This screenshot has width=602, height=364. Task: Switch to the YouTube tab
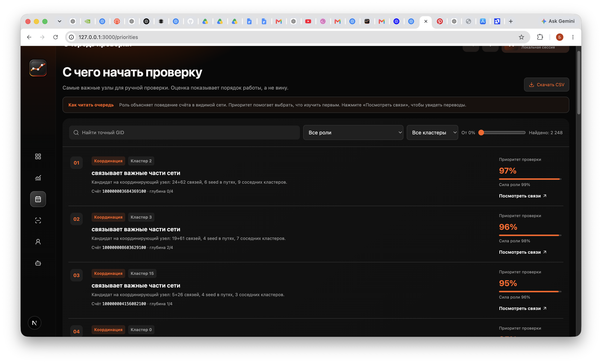(x=308, y=21)
